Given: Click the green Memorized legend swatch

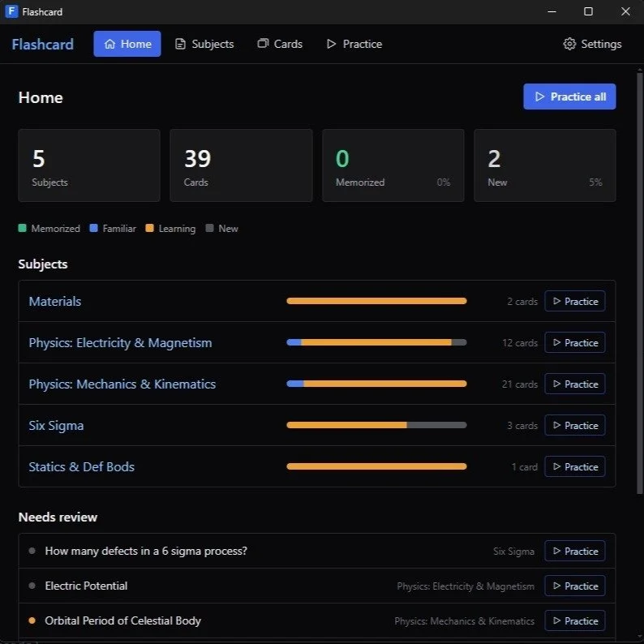Looking at the screenshot, I should tap(22, 228).
